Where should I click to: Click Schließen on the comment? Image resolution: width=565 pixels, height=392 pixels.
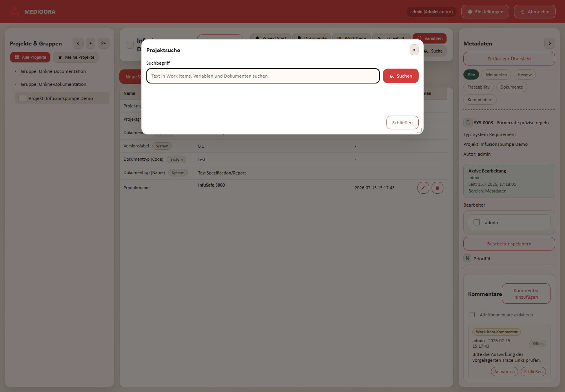pyautogui.click(x=533, y=372)
